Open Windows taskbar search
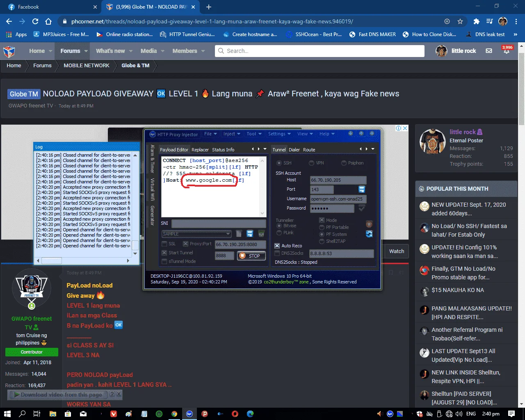The height and width of the screenshot is (420, 525). (23, 413)
